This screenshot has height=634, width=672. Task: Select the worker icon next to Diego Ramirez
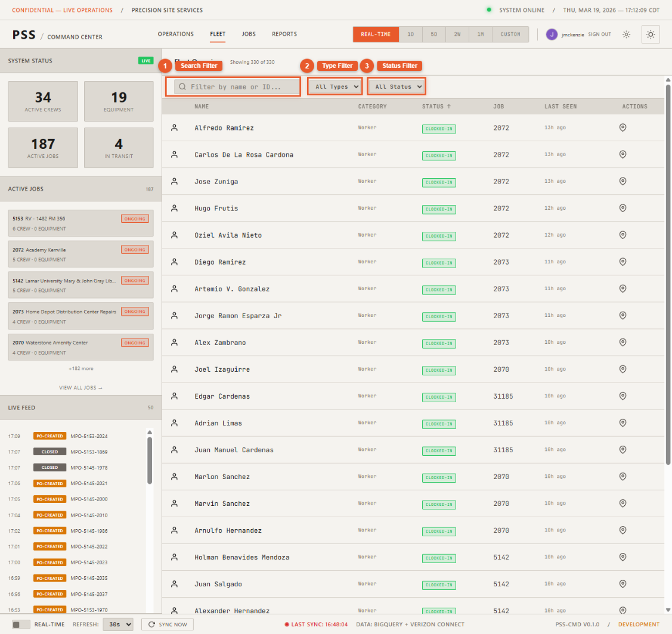click(x=175, y=263)
